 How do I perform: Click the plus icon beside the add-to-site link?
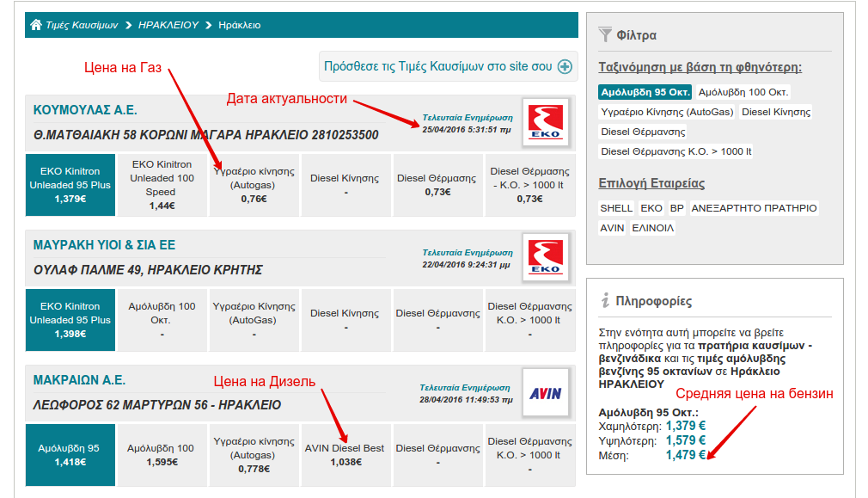tap(565, 66)
